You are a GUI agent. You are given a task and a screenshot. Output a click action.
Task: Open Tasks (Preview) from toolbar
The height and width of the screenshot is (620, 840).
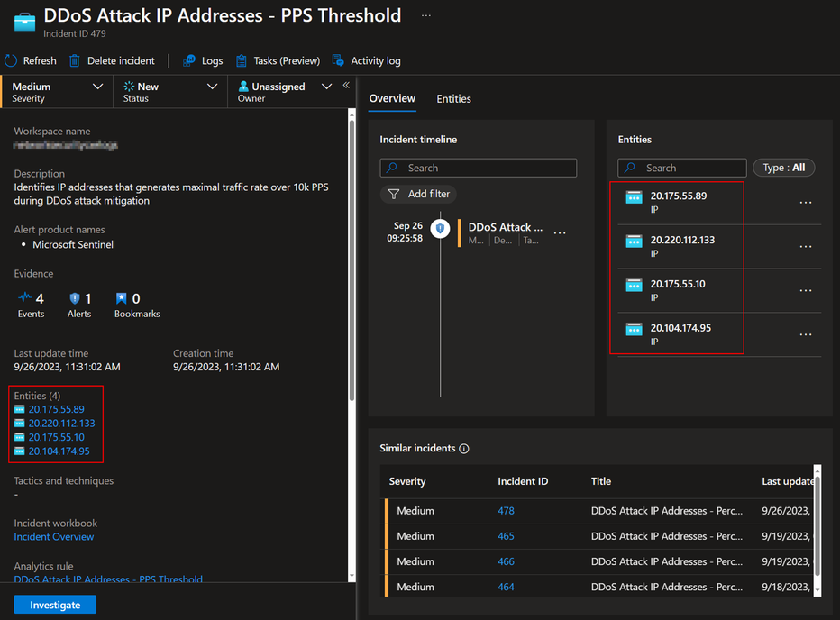(x=278, y=61)
